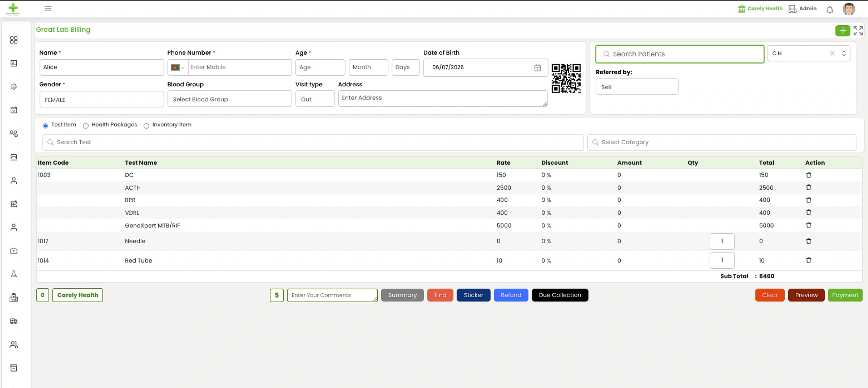868x388 pixels.
Task: Click the Due Collection button
Action: pyautogui.click(x=560, y=295)
